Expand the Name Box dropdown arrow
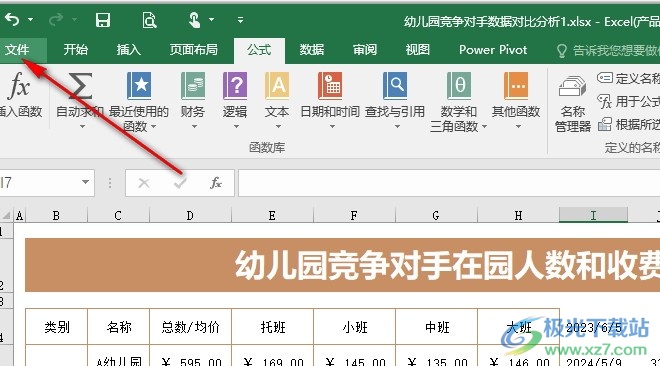The width and height of the screenshot is (660, 366). click(85, 183)
